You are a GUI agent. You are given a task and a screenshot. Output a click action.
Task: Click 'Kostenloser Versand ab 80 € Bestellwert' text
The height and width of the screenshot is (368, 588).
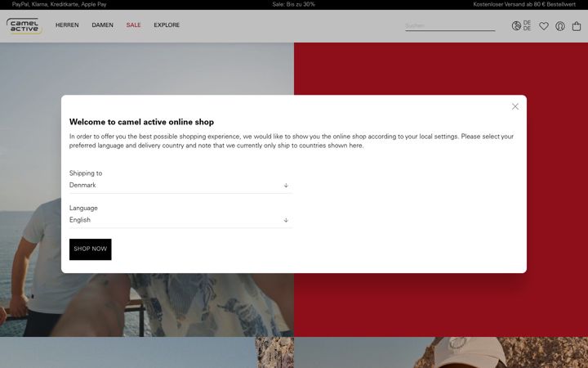pos(524,5)
